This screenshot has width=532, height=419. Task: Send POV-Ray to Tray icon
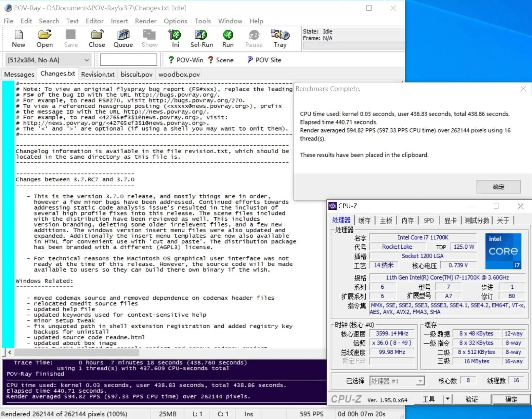coord(280,35)
